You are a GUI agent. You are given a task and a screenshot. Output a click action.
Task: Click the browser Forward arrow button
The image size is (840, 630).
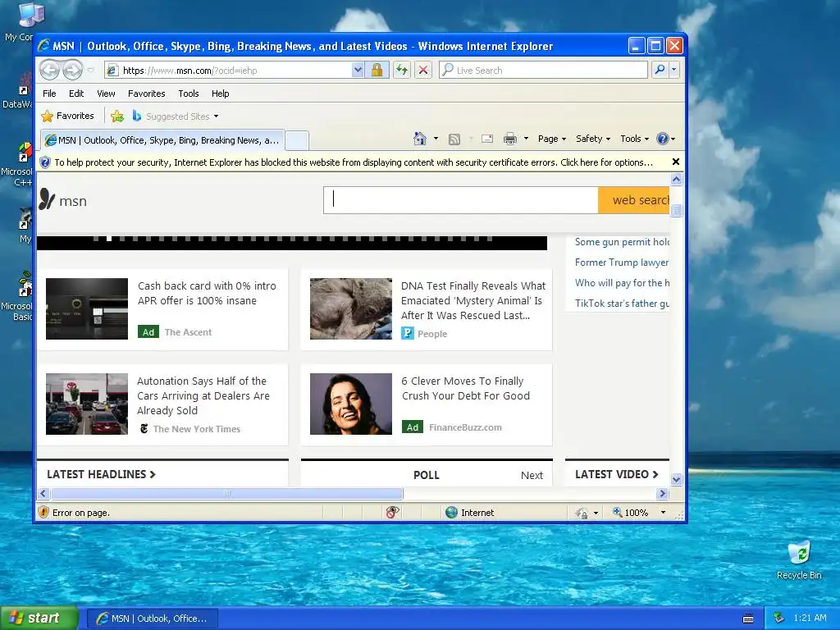tap(72, 70)
